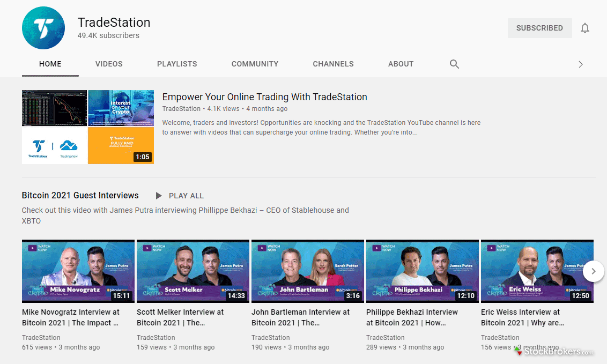Image resolution: width=607 pixels, height=364 pixels.
Task: Click the TradeStation channel avatar logo
Action: pyautogui.click(x=43, y=28)
